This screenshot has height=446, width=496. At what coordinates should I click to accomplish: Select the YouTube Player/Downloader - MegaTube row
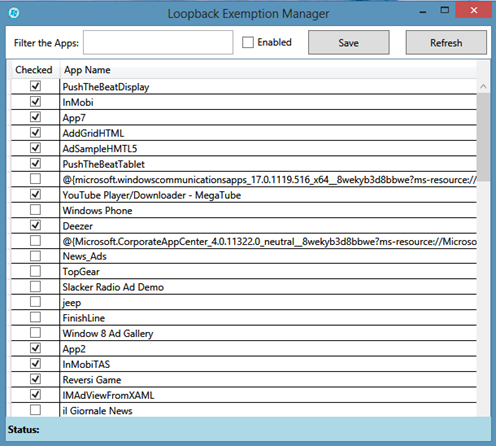pos(244,195)
